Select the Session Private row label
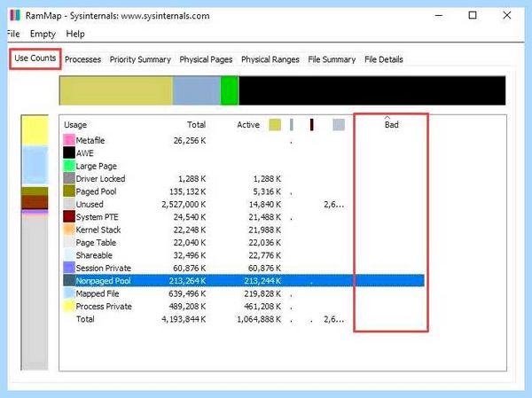The image size is (532, 398). 104,268
